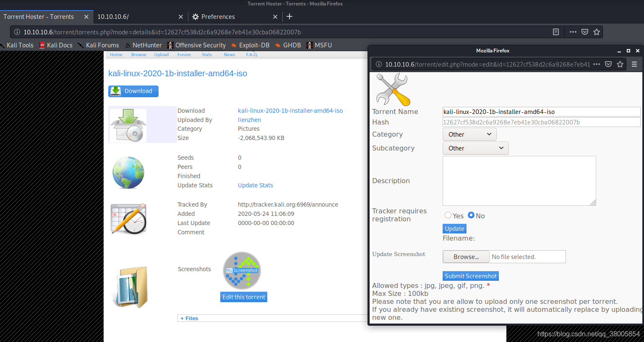Image resolution: width=644 pixels, height=342 pixels.
Task: Open Kali Docs bookmark
Action: pyautogui.click(x=56, y=45)
